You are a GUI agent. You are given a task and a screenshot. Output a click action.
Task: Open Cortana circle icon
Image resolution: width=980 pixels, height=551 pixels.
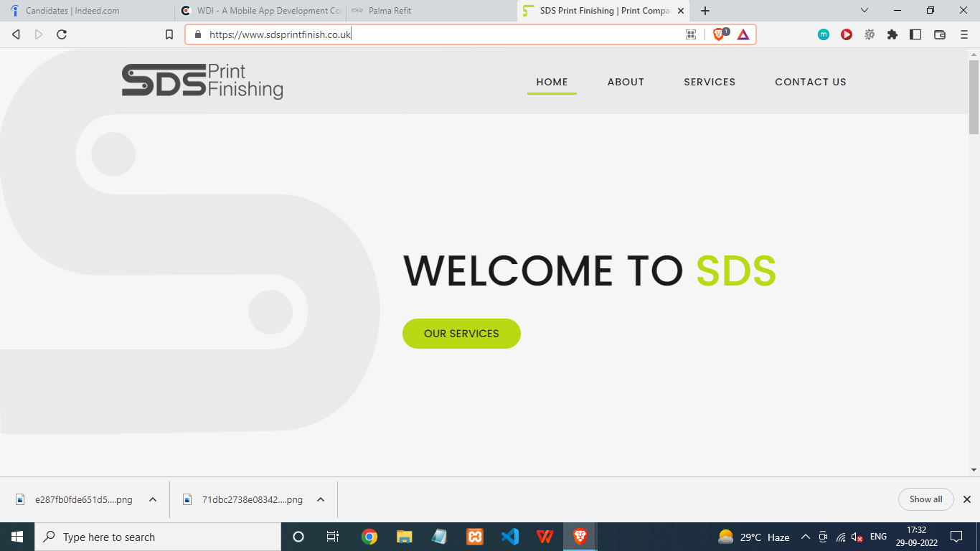(298, 537)
